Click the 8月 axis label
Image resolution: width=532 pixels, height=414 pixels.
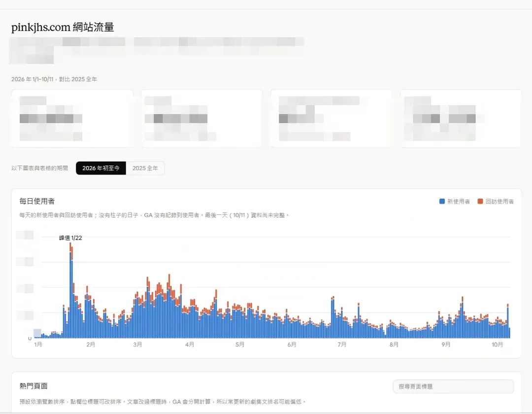(x=394, y=345)
